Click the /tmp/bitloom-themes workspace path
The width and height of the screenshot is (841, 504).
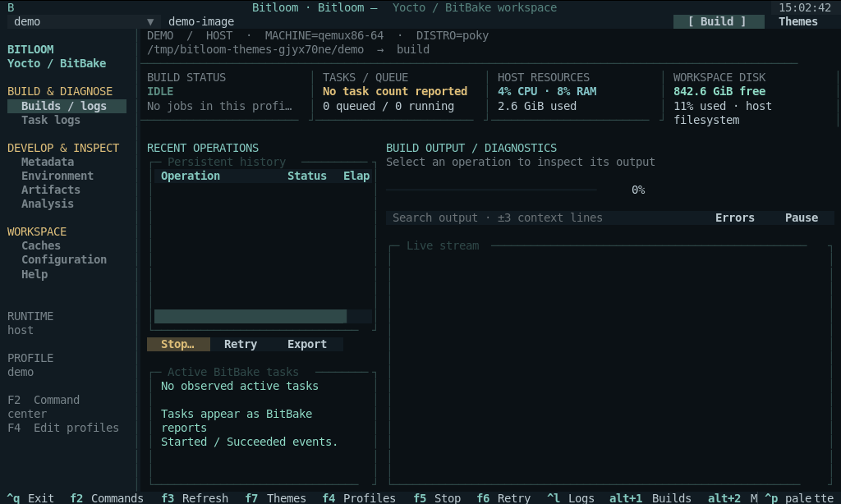tap(255, 49)
